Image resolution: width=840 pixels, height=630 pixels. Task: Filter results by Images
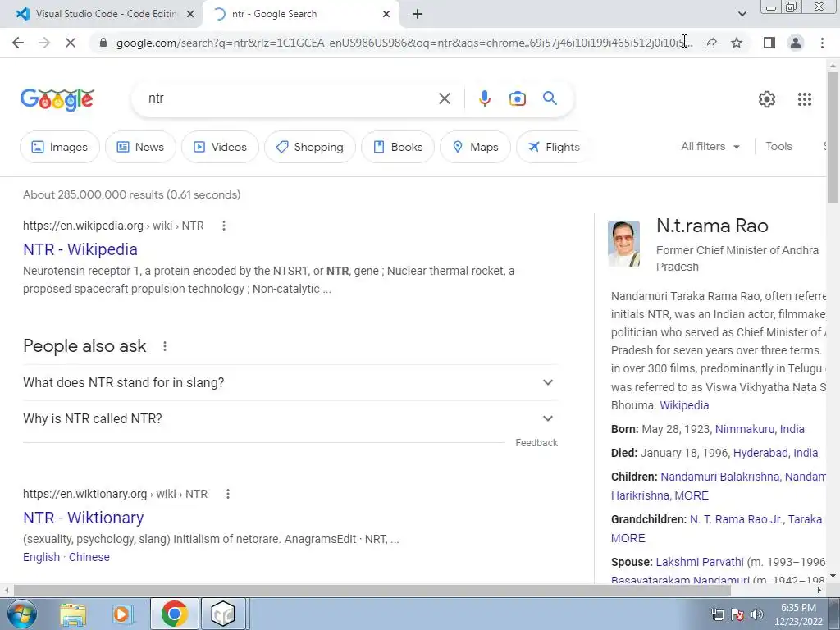click(x=59, y=147)
